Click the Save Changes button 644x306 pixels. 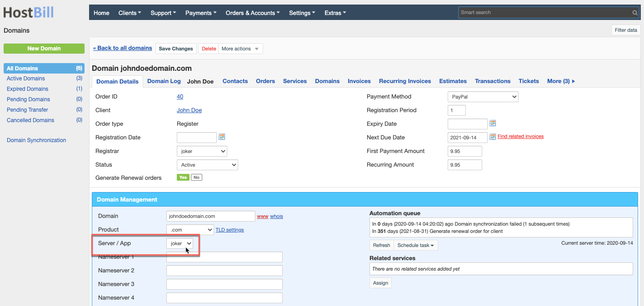pos(175,48)
